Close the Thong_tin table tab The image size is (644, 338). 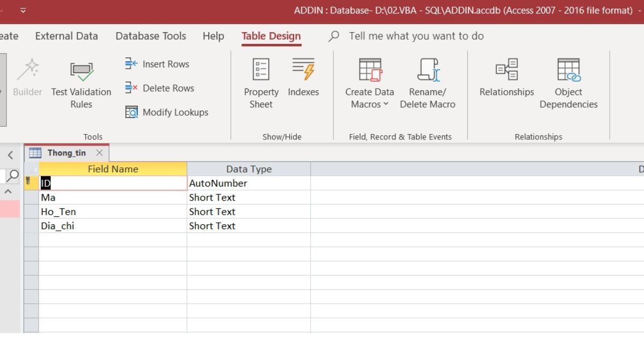pos(99,153)
